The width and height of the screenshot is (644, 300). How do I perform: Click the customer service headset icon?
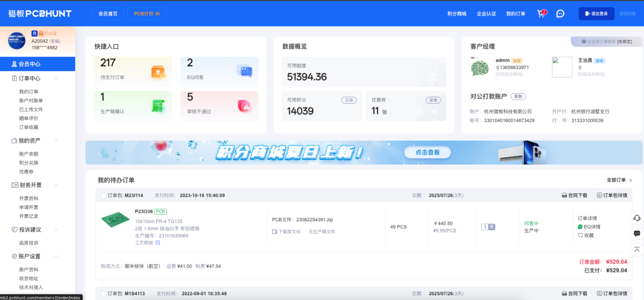pos(637,218)
